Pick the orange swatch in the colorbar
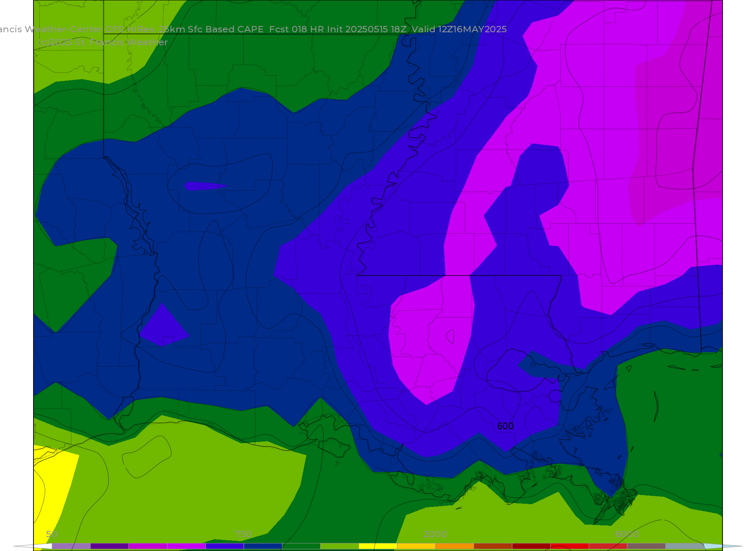 [454, 546]
